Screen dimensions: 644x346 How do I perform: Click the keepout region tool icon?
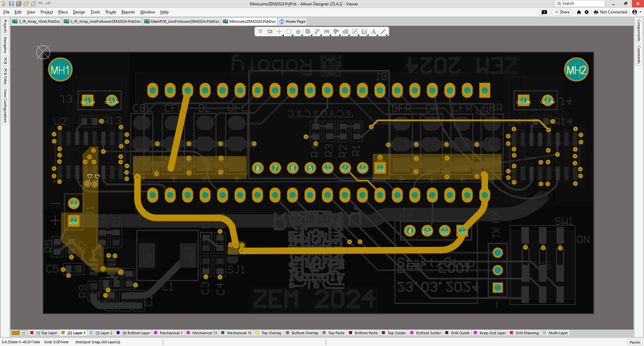pos(355,32)
